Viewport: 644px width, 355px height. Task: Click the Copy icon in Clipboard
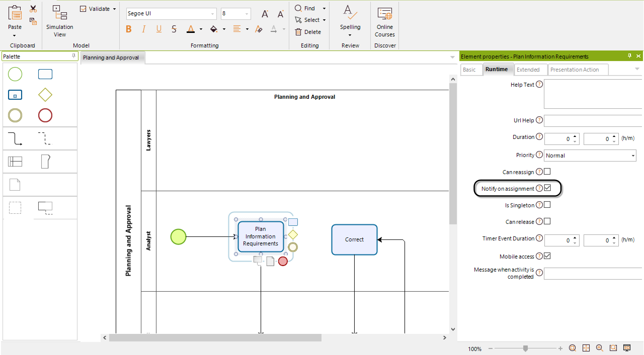pos(33,21)
